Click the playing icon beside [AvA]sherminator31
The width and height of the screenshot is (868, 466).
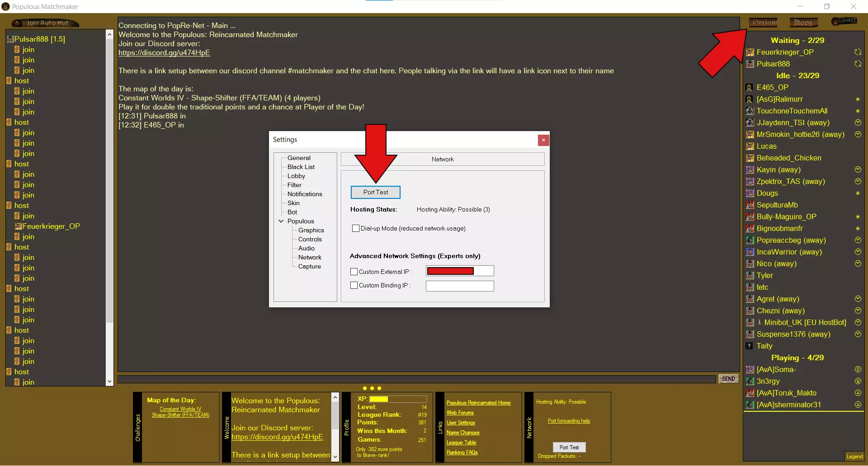click(858, 405)
